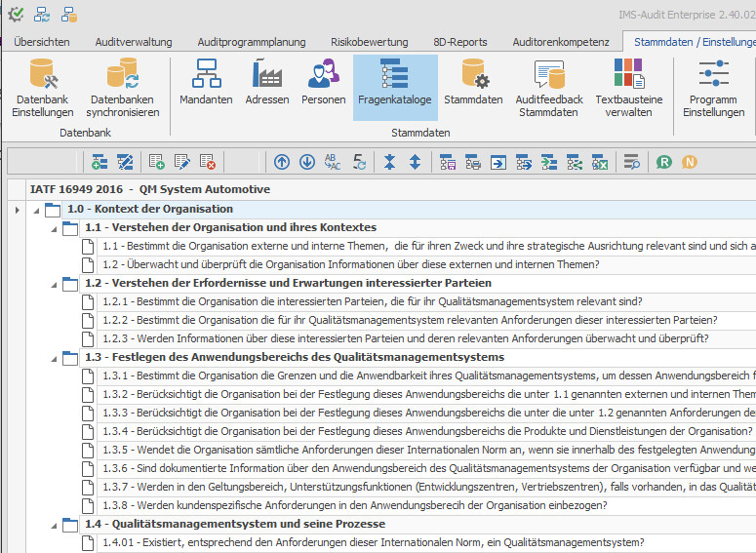Click the tree import icon with green arrow

pyautogui.click(x=549, y=162)
